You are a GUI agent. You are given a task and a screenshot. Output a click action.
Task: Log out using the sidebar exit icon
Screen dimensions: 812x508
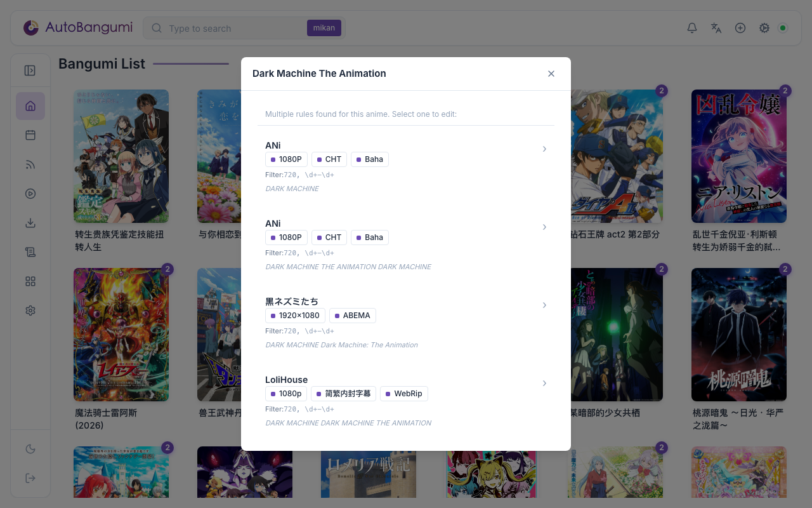30,478
